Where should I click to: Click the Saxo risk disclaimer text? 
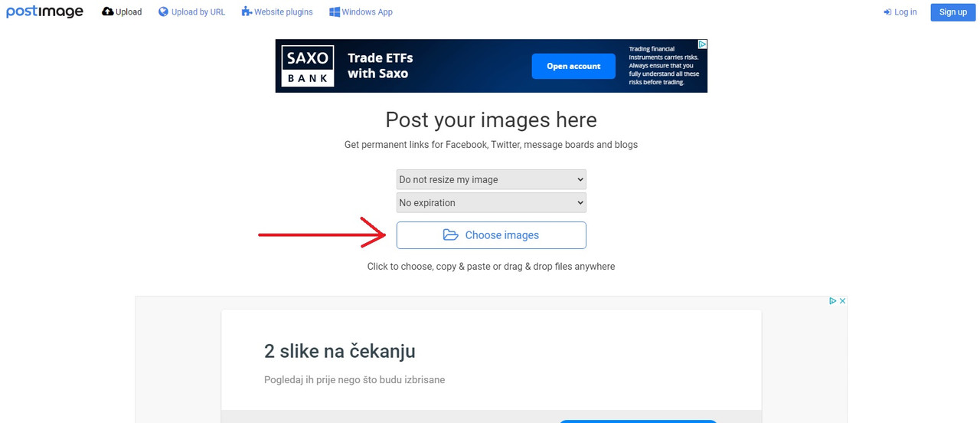click(x=664, y=65)
